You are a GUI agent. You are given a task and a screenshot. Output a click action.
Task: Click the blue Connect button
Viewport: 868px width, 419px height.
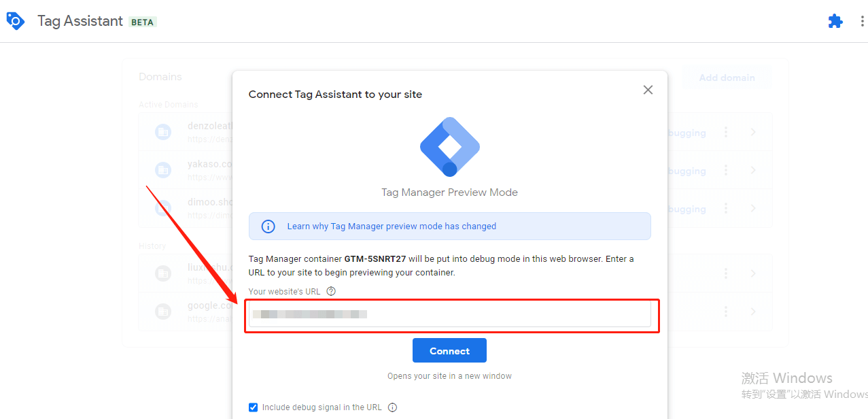point(449,351)
